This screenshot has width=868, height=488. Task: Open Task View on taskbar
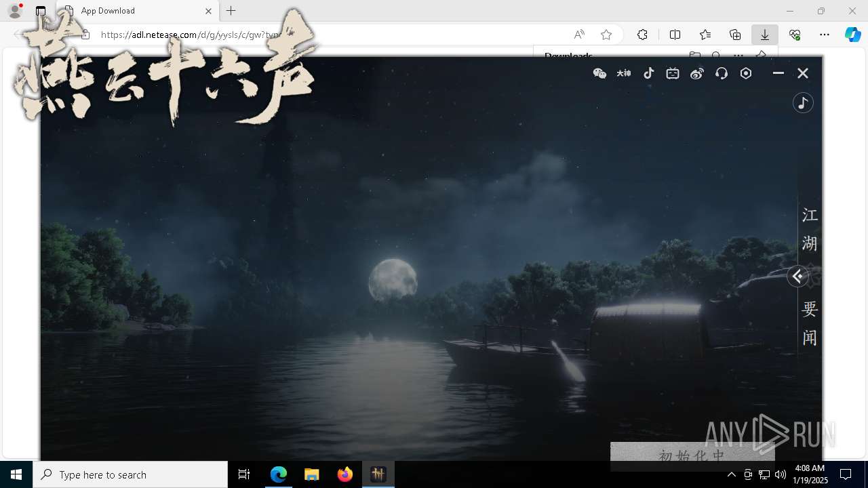click(244, 474)
